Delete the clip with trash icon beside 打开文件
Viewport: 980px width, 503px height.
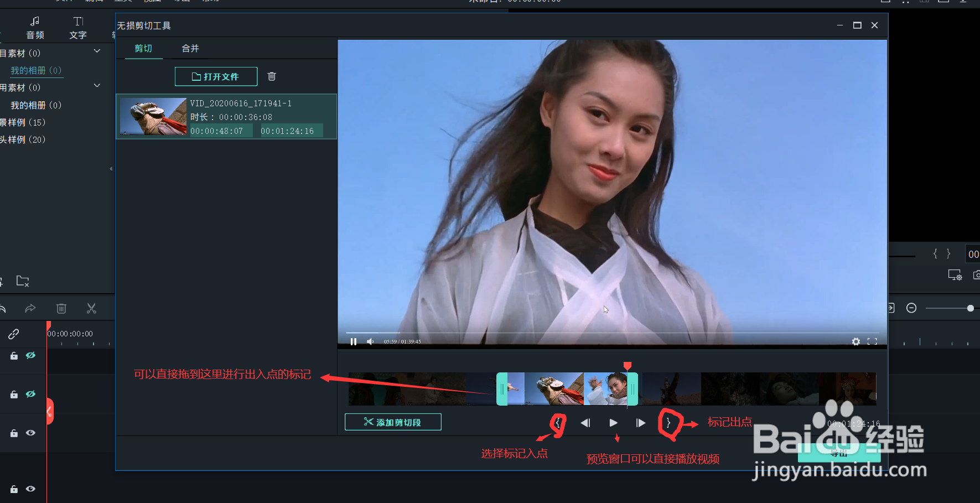(x=272, y=76)
